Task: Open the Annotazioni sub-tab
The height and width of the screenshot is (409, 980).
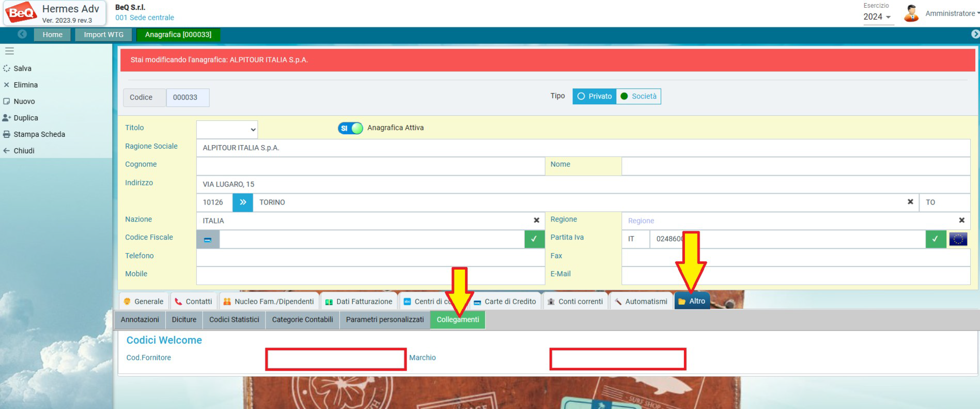Action: click(x=140, y=320)
